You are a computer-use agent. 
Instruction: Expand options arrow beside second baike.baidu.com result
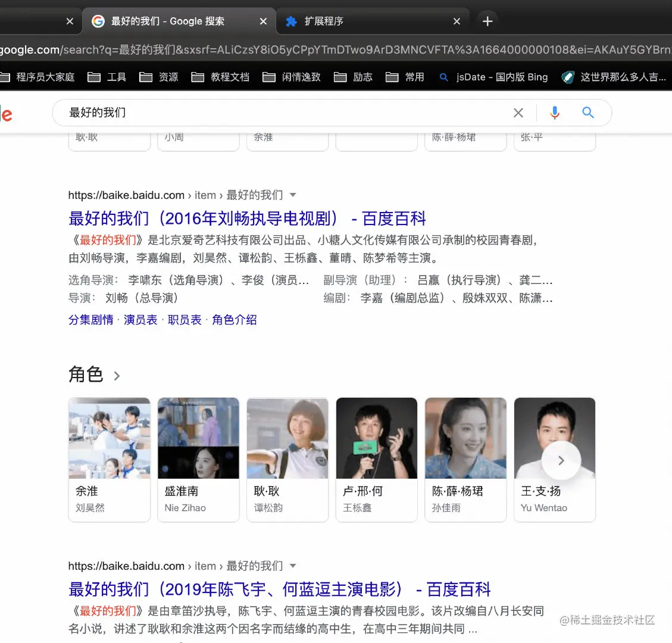point(293,566)
